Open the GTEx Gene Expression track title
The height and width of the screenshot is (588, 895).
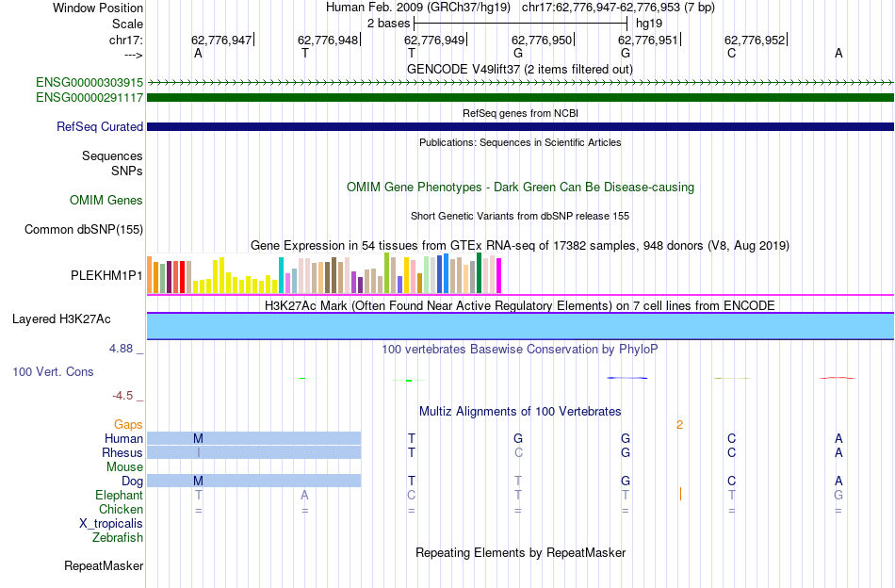[x=520, y=246]
